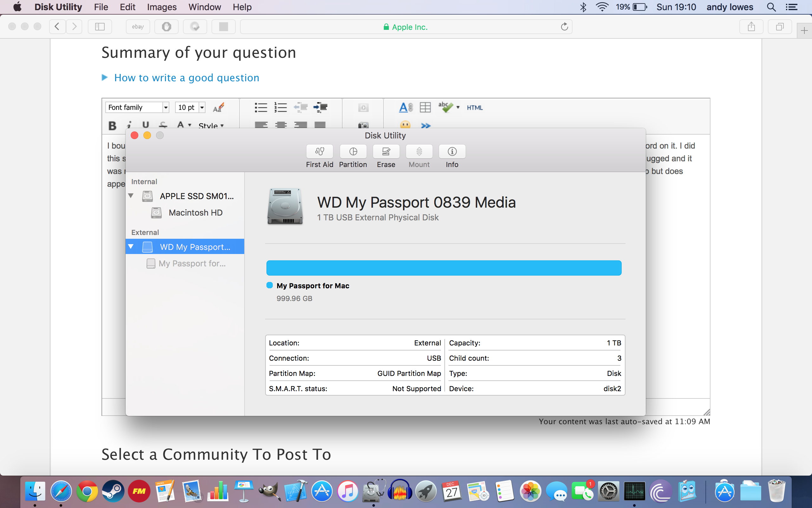Go back in the Safari window
The image size is (812, 508).
click(x=57, y=27)
